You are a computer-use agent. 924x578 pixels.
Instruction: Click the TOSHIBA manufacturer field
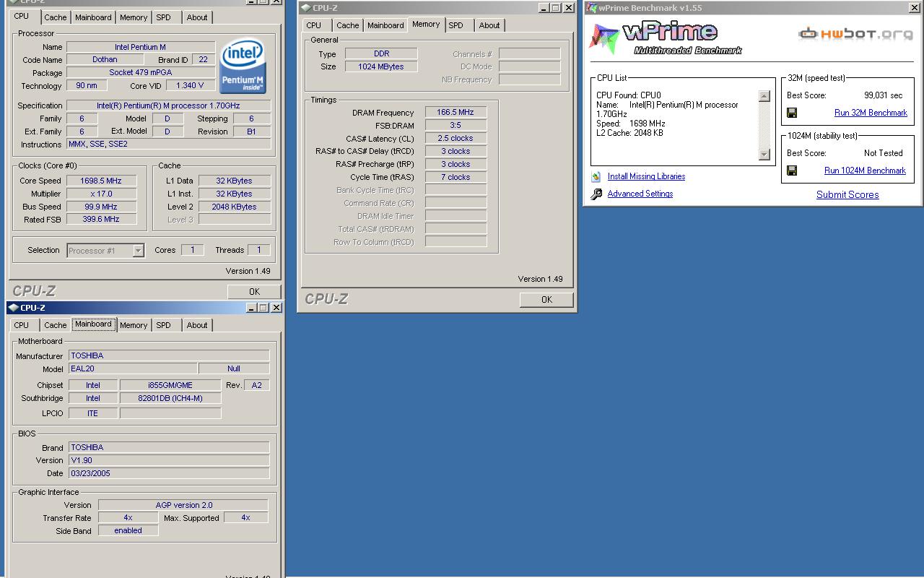(169, 355)
